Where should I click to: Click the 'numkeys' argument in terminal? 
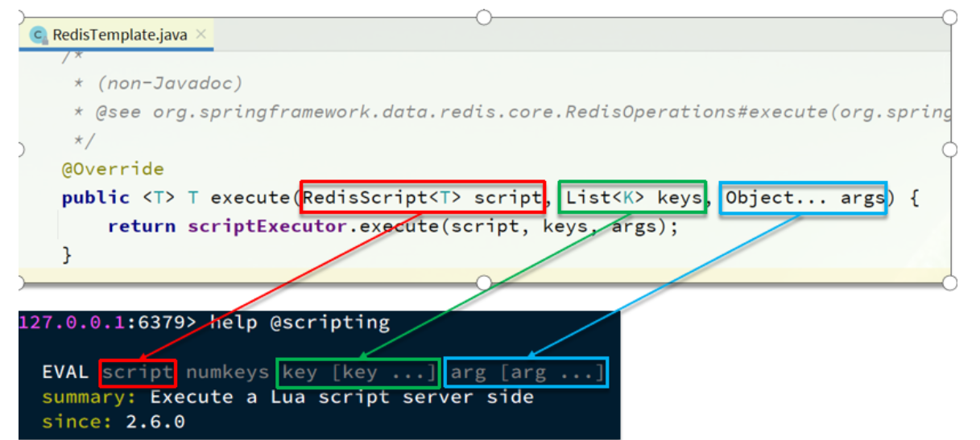pyautogui.click(x=227, y=373)
